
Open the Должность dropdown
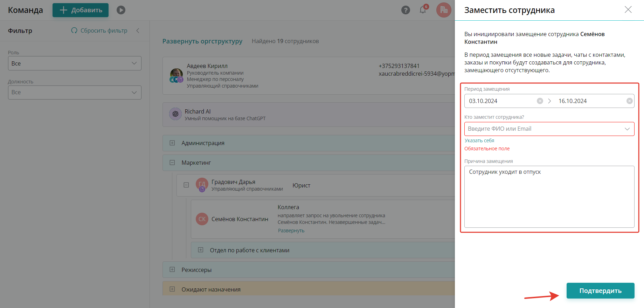tap(75, 93)
